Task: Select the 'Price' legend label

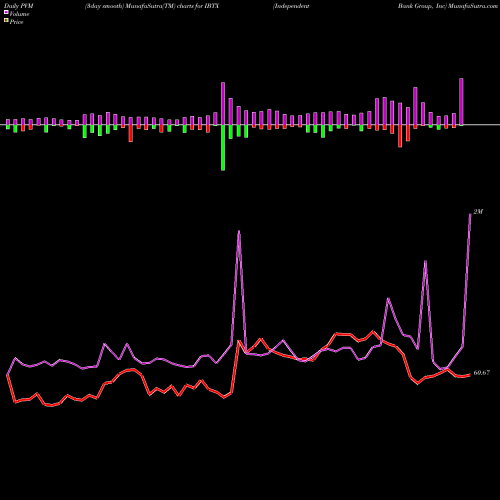Action: pyautogui.click(x=16, y=22)
